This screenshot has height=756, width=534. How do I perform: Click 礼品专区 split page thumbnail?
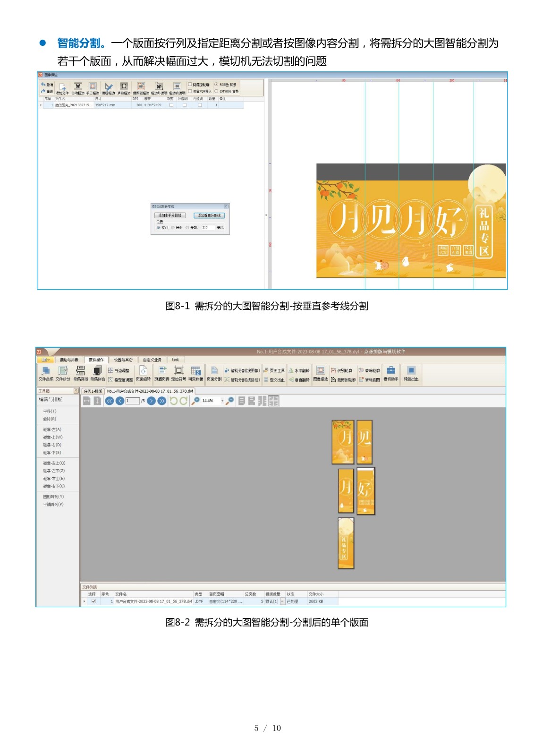click(346, 543)
